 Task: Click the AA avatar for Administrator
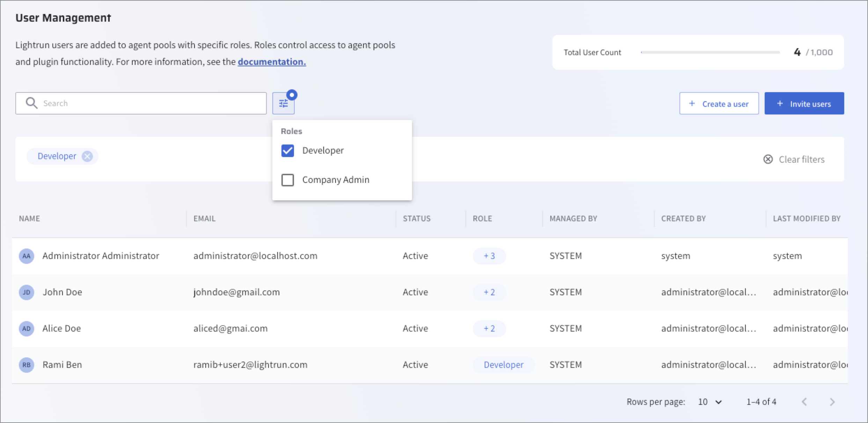pos(27,256)
